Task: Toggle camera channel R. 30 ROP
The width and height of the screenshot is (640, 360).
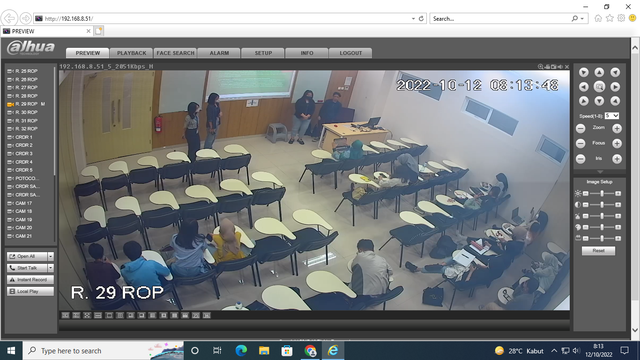Action: click(x=22, y=112)
